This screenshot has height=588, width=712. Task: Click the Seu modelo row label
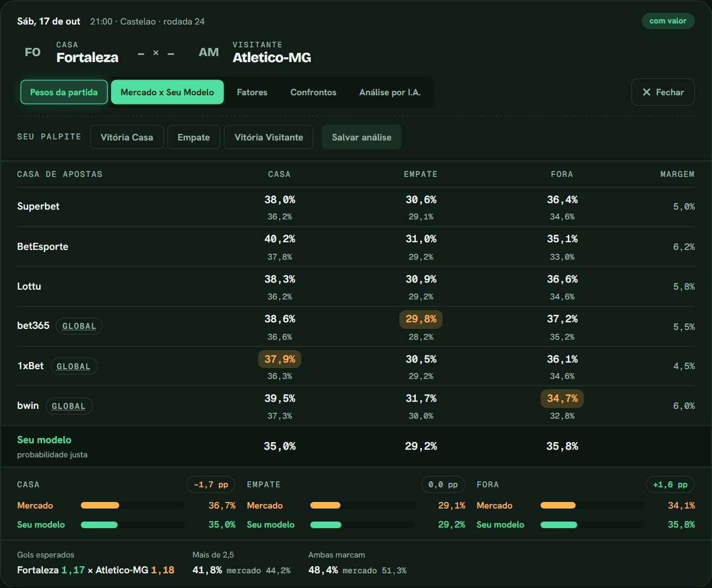tap(44, 440)
